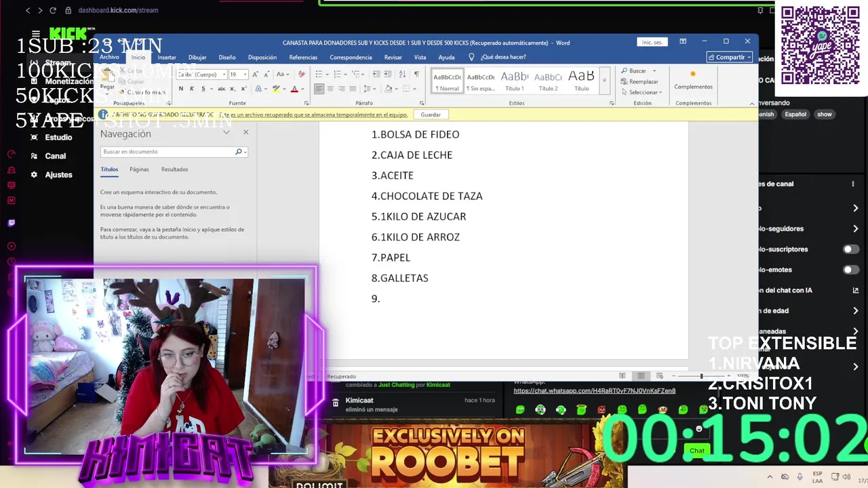Switch to Resultados tab in Navegación pane

(x=175, y=169)
